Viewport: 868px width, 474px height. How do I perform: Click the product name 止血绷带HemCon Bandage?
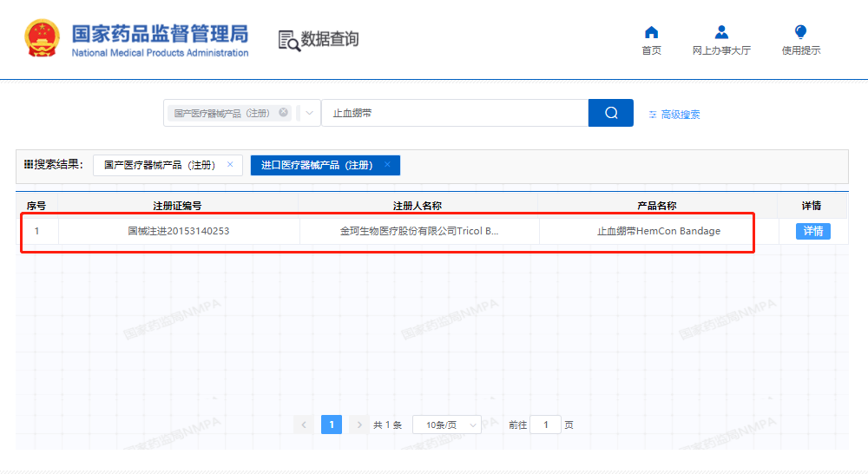pyautogui.click(x=659, y=231)
